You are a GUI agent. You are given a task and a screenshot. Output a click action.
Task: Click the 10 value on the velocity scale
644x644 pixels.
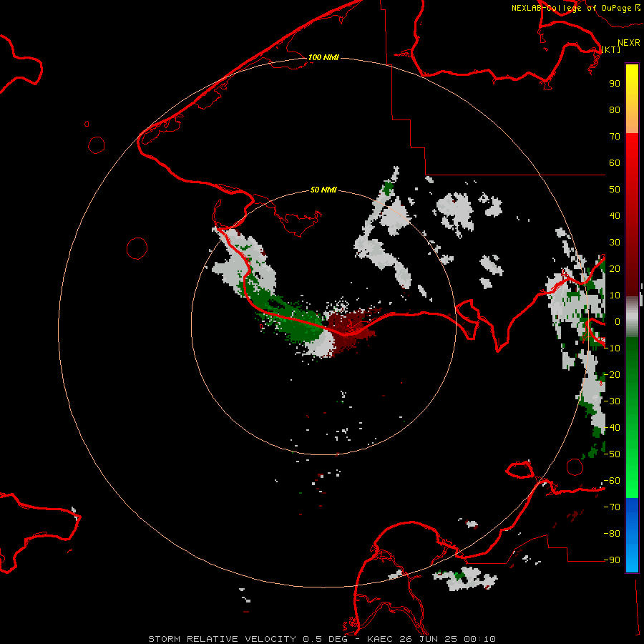615,296
